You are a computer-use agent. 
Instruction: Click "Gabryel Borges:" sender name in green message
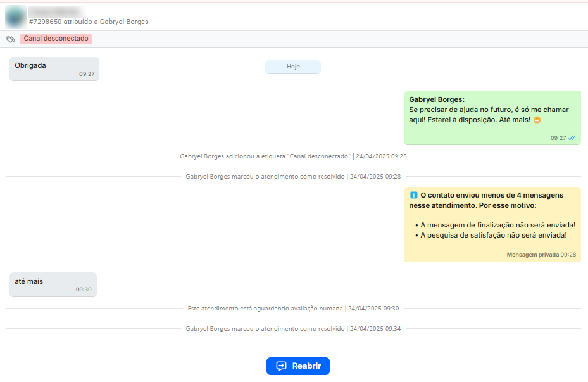pos(437,99)
